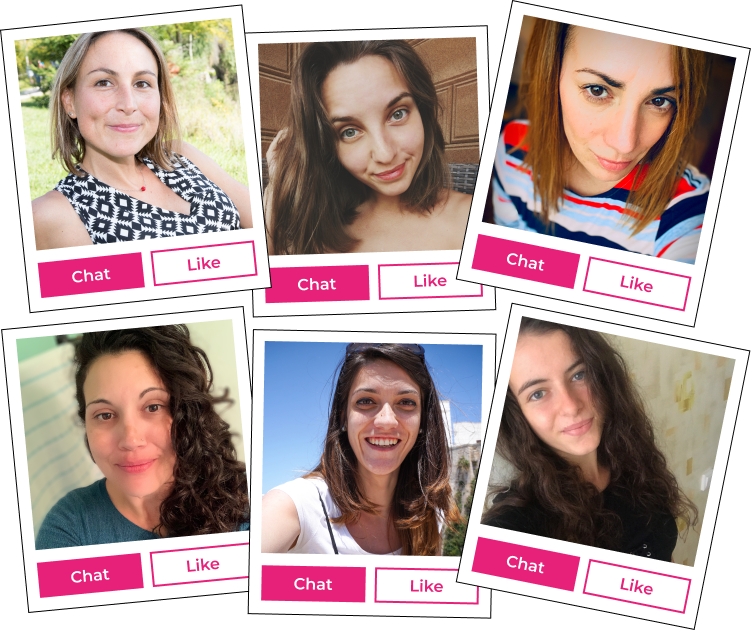Click Like under the curly-hair teal-sweater photo

tap(203, 564)
